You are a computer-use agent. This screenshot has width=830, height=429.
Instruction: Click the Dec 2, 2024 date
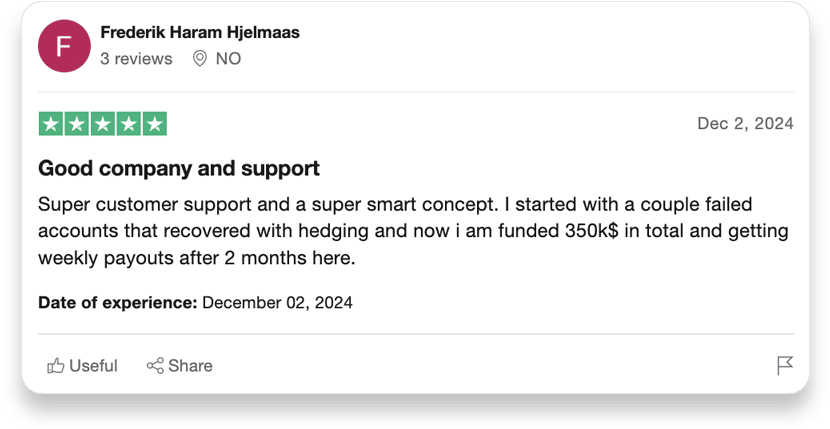pyautogui.click(x=745, y=123)
